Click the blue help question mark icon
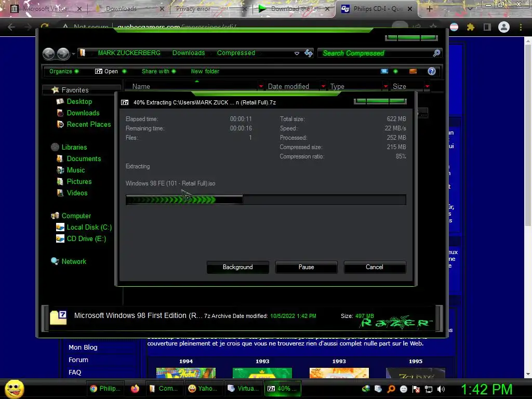Viewport: 532px width, 399px height. (x=432, y=71)
